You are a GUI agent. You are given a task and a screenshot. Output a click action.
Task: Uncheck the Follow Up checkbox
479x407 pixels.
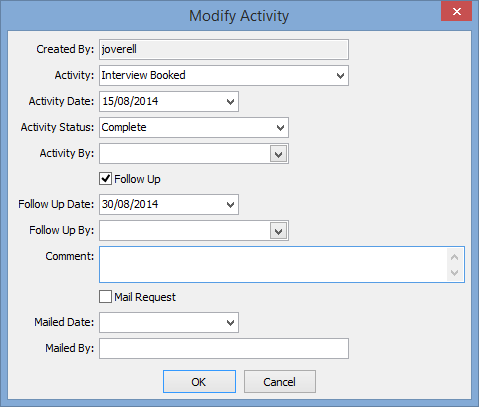point(105,179)
